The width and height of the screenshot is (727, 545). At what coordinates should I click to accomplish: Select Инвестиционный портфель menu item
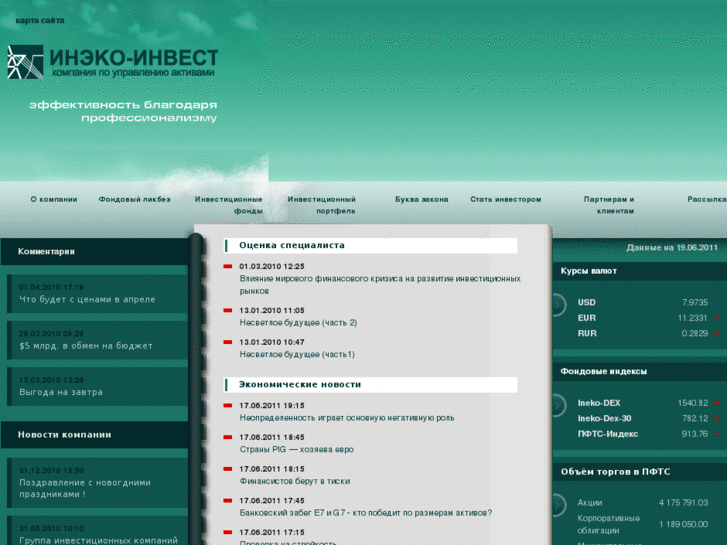(321, 205)
